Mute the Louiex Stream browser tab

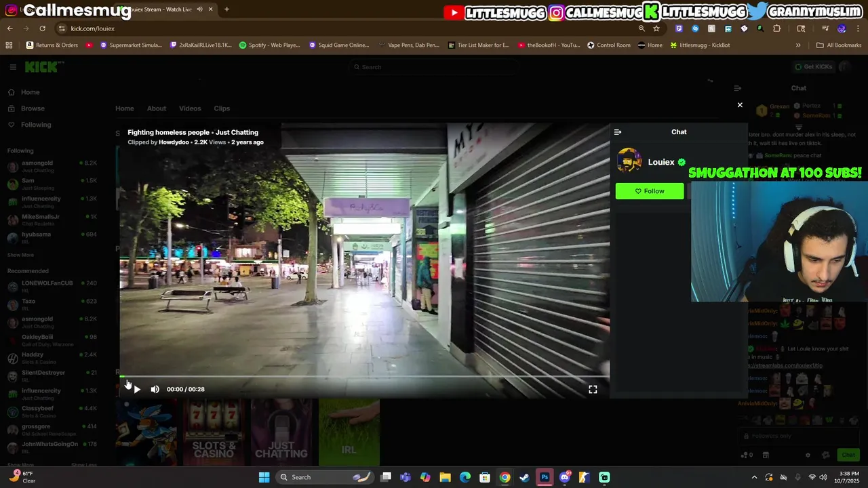pos(199,9)
